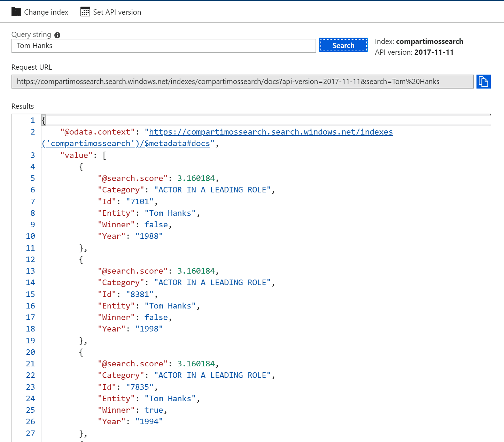Screen dimensions: 504x442
Task: Click the Year value "1998"
Action: (149, 329)
